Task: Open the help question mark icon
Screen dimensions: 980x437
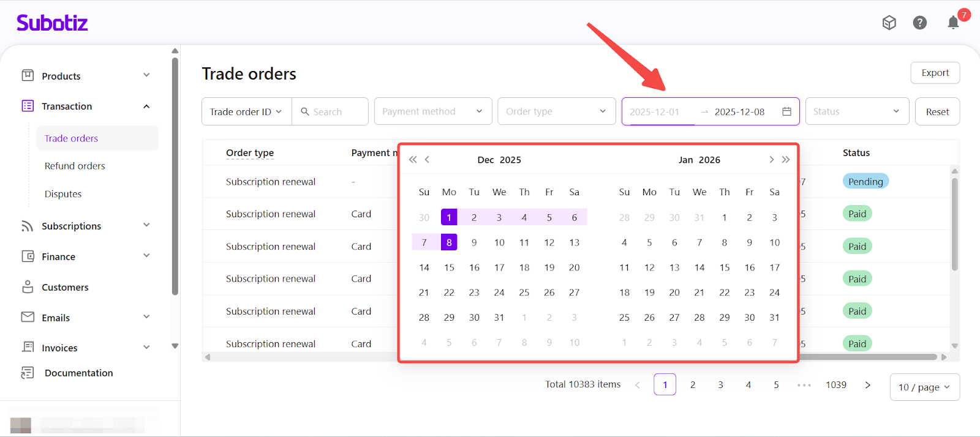Action: point(919,23)
